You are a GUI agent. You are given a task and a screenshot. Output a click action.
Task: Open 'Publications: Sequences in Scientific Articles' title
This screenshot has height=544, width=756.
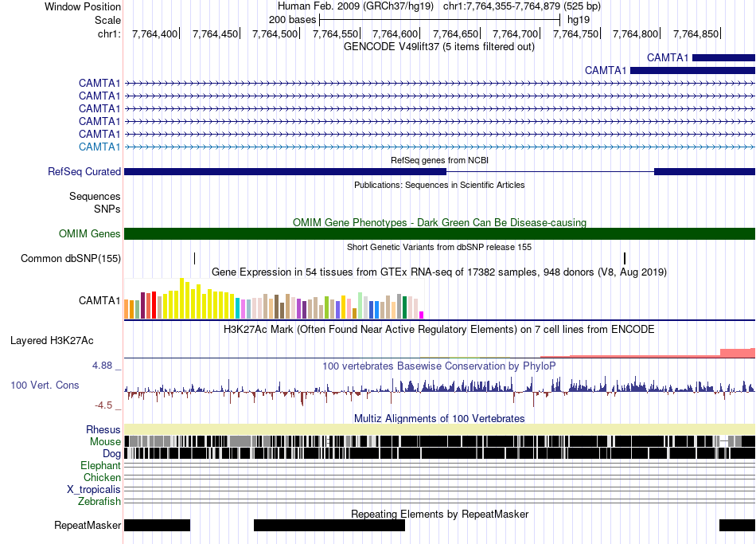pos(439,185)
